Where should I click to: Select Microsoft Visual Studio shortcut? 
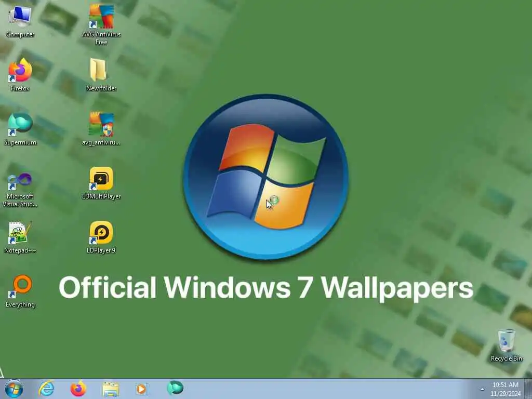click(x=20, y=189)
